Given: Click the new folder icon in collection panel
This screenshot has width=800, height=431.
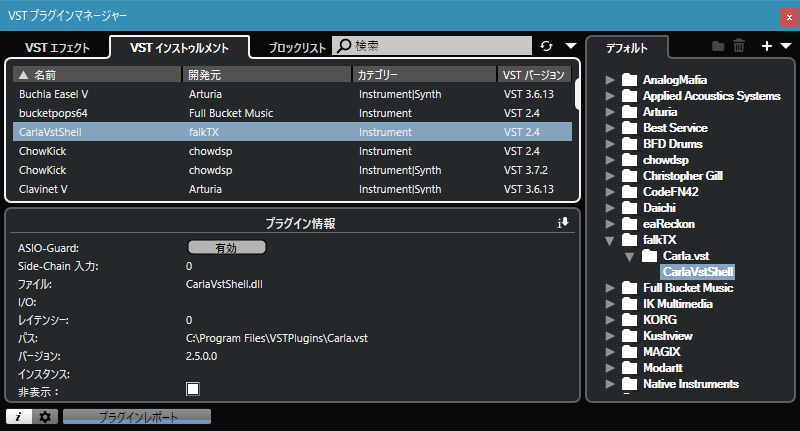Looking at the screenshot, I should (718, 46).
